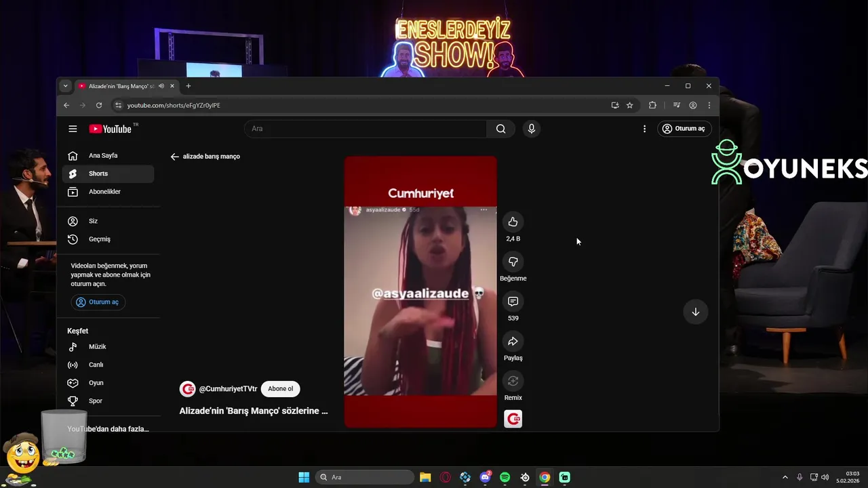The height and width of the screenshot is (488, 868).
Task: Like the Short with thumbs up
Action: [x=513, y=222]
